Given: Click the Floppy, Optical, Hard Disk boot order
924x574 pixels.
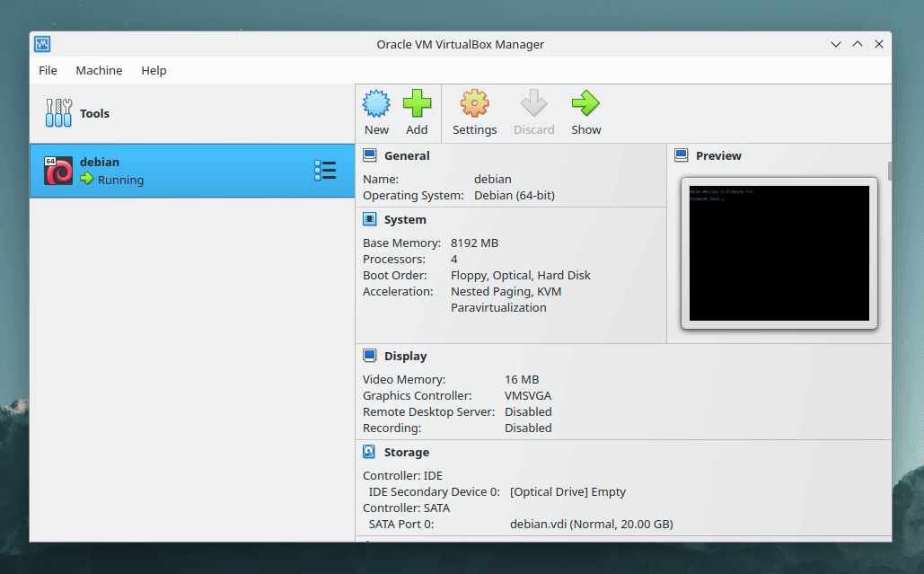Looking at the screenshot, I should pyautogui.click(x=520, y=275).
